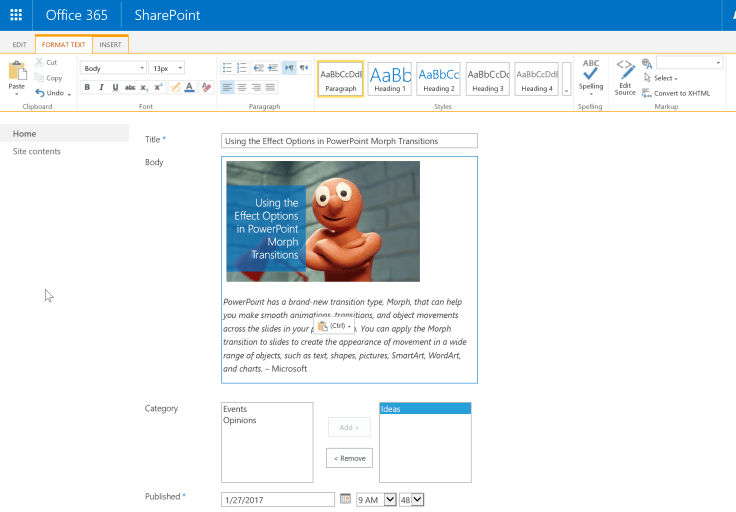
Task: Open the 48 minutes dropdown
Action: click(412, 500)
